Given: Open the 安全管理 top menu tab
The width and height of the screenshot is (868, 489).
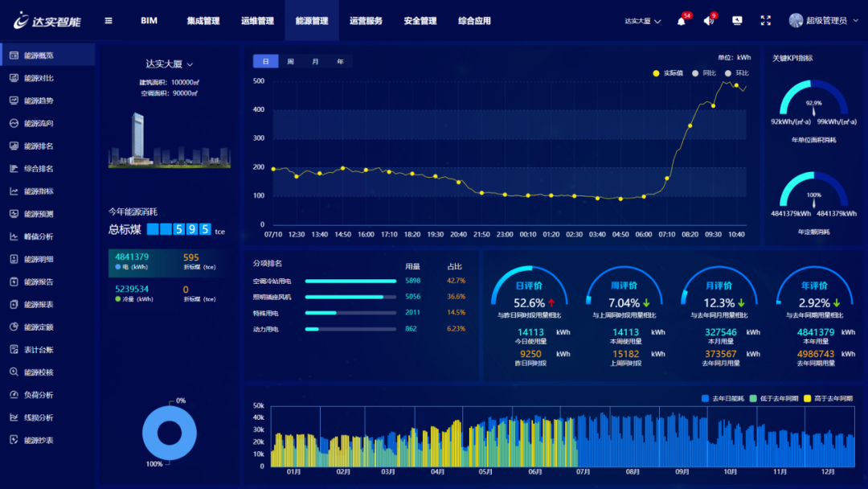Looking at the screenshot, I should [x=420, y=21].
